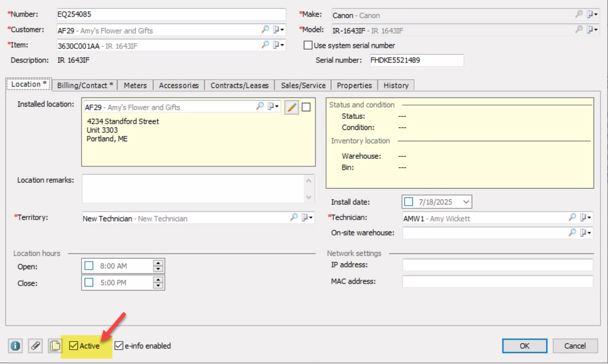Click into the Location remarks text box
The width and height of the screenshot is (608, 364).
pos(193,189)
